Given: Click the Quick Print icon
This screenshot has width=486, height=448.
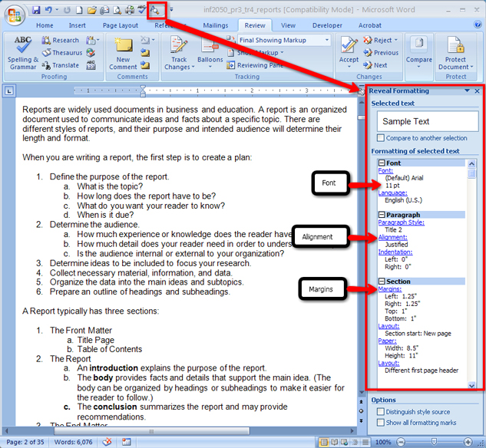Looking at the screenshot, I should coord(129,10).
